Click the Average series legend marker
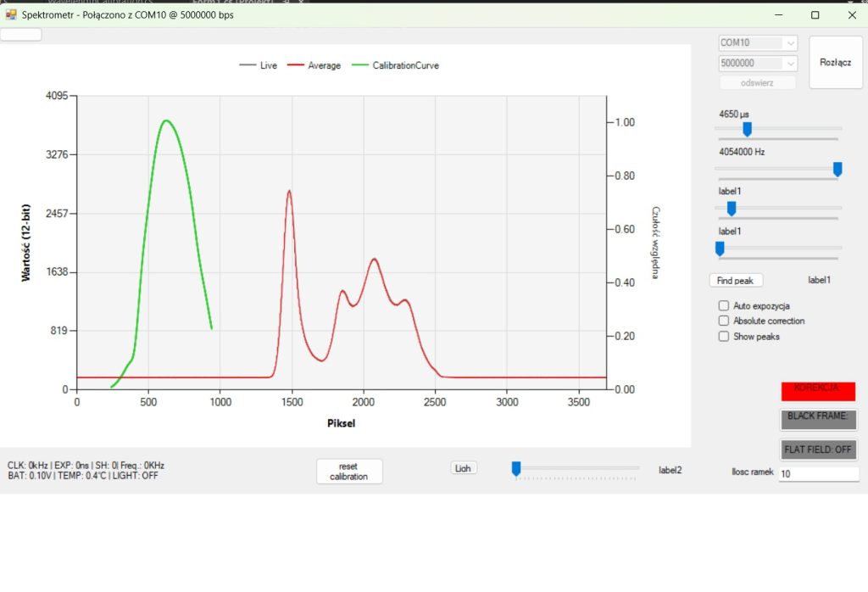 (x=296, y=65)
